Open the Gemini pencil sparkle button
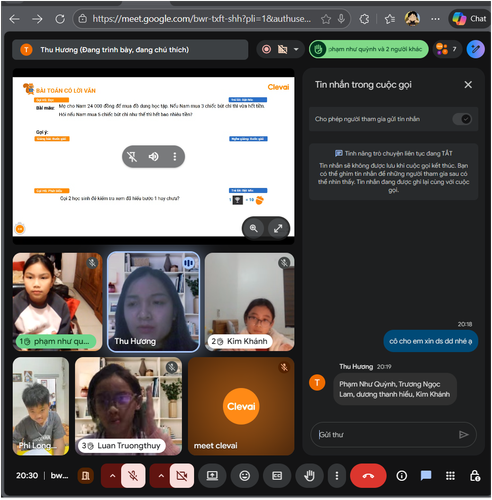The image size is (492, 500). [476, 49]
